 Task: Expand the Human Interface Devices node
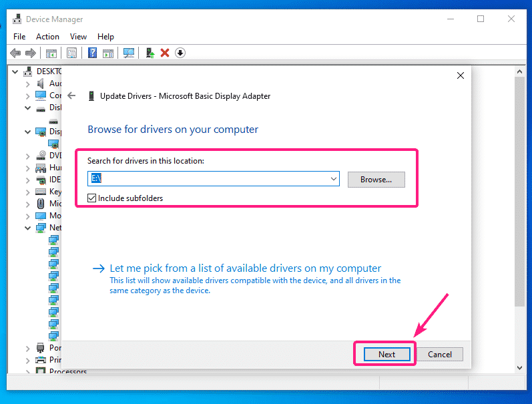coord(28,168)
